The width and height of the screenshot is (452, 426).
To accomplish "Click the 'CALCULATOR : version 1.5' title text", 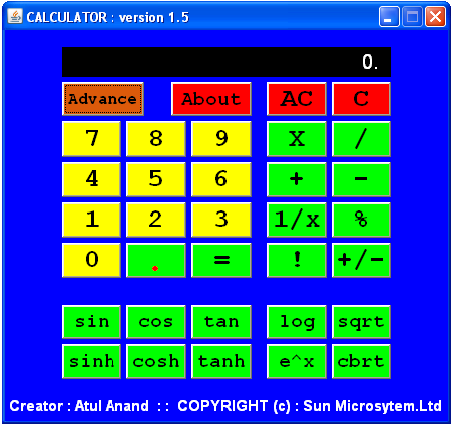I will (108, 17).
